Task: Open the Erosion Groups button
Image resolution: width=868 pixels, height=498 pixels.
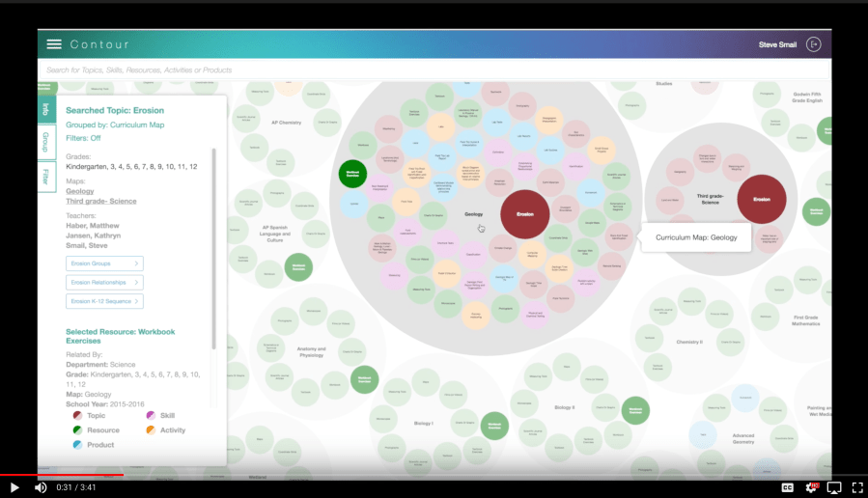Action: [x=104, y=263]
